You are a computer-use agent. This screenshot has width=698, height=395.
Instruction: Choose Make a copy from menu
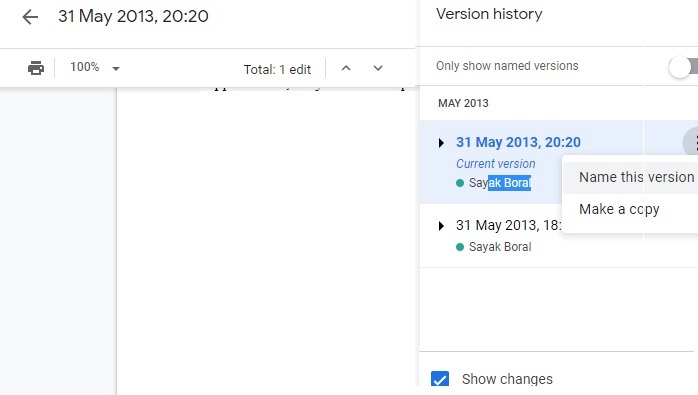(630, 209)
